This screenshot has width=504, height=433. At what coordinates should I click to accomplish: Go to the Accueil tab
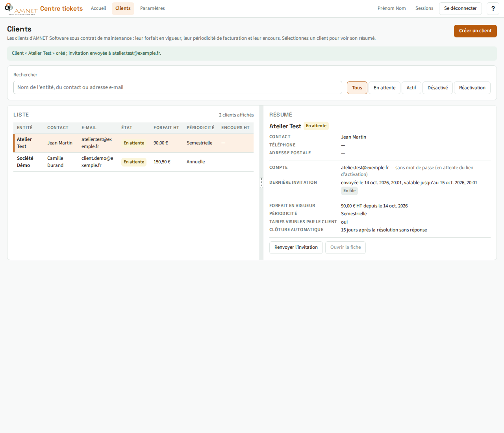[x=98, y=8]
